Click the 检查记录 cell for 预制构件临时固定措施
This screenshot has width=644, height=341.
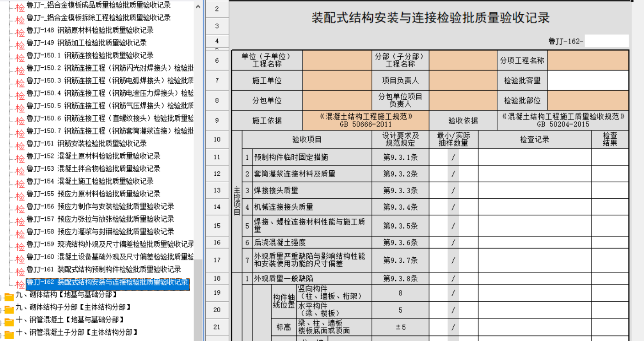(x=534, y=157)
